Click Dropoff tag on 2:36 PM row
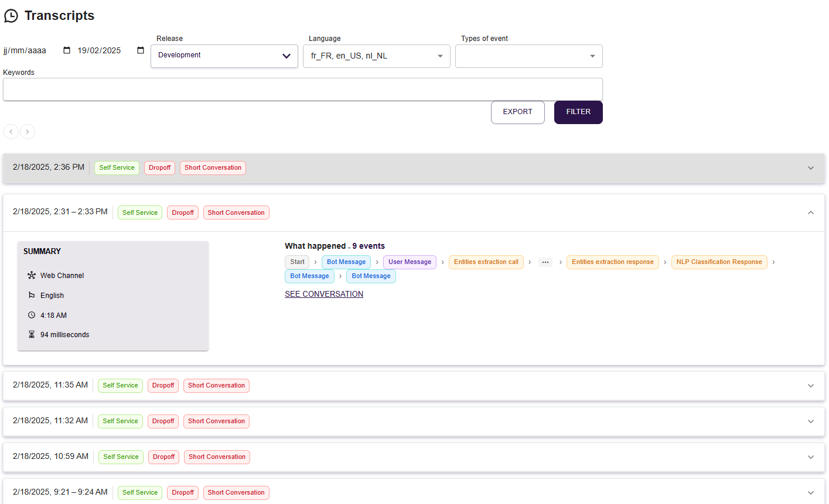The height and width of the screenshot is (504, 829). coord(160,168)
